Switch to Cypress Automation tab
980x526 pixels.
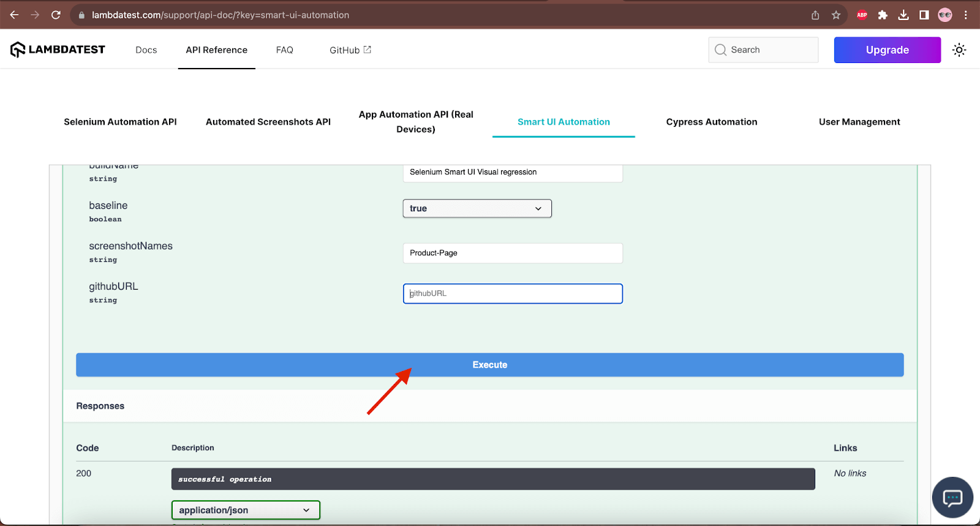tap(712, 122)
